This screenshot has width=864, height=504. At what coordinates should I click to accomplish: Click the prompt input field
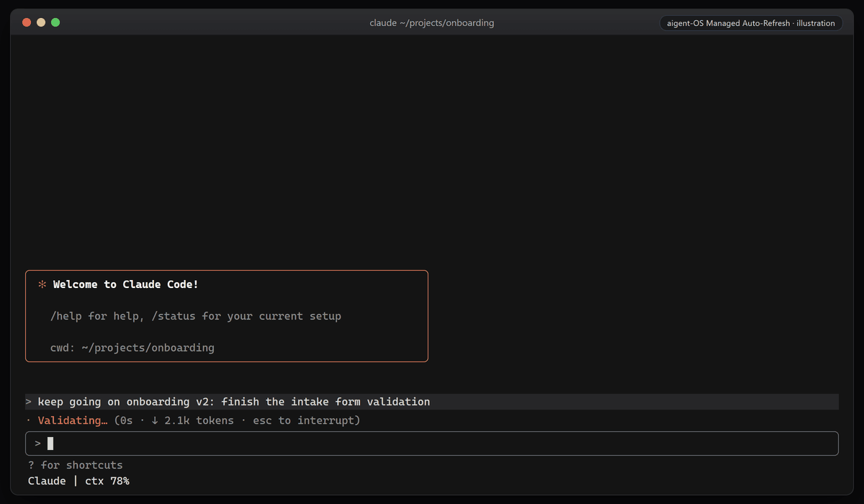tap(432, 444)
